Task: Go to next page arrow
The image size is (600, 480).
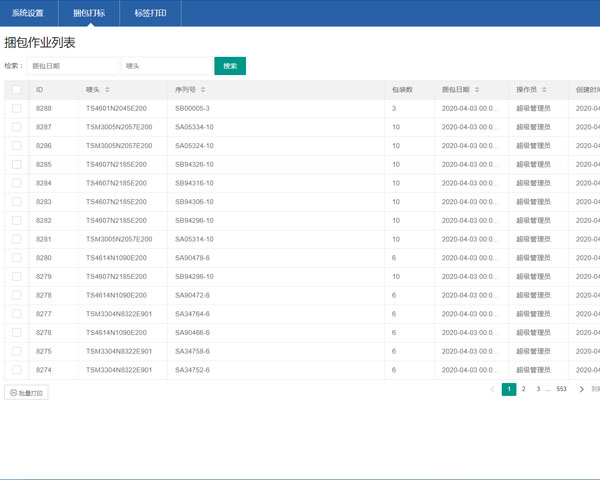Action: (582, 389)
